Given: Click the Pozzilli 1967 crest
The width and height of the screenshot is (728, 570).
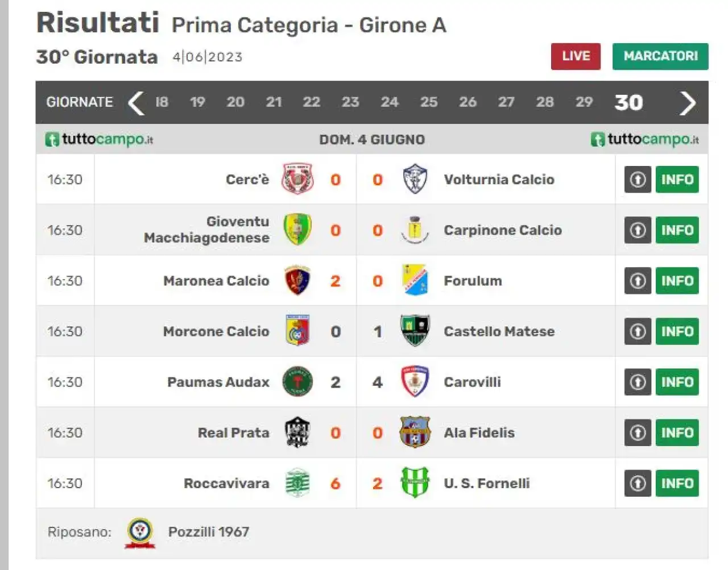Looking at the screenshot, I should pos(140,532).
